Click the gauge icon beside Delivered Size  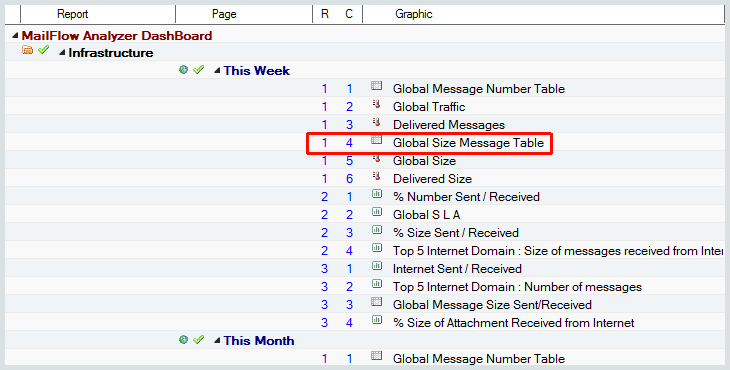point(376,176)
